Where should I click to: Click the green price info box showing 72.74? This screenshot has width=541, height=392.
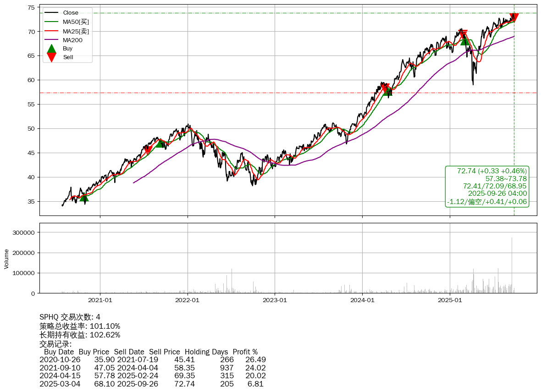(487, 186)
